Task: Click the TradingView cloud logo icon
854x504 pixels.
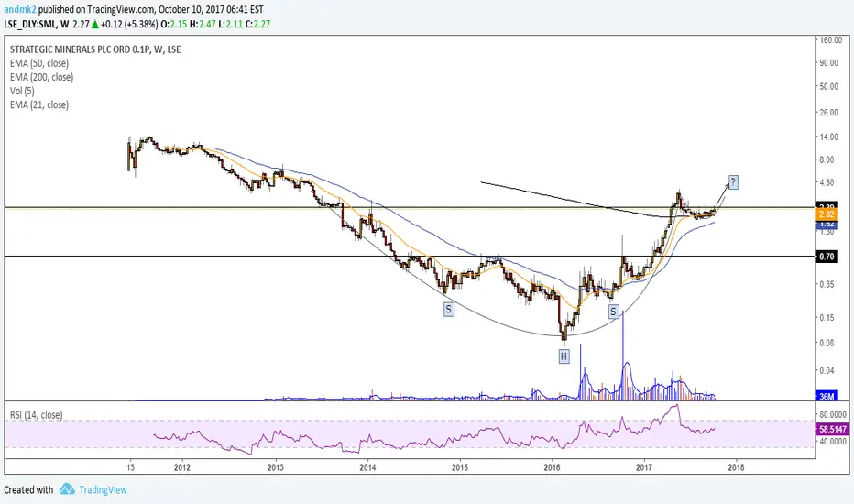Action: point(67,488)
